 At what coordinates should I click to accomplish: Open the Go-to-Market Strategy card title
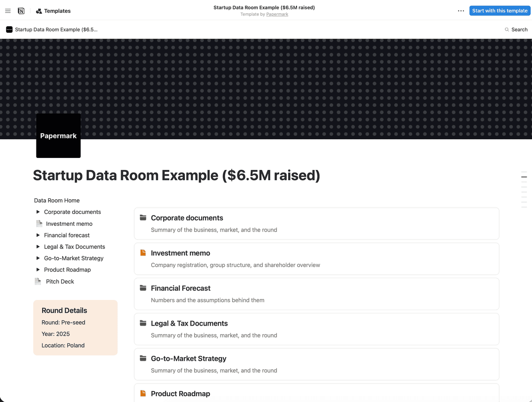click(x=188, y=359)
